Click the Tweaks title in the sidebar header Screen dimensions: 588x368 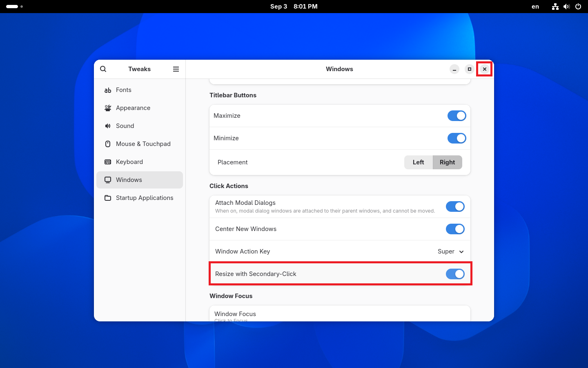tap(140, 69)
